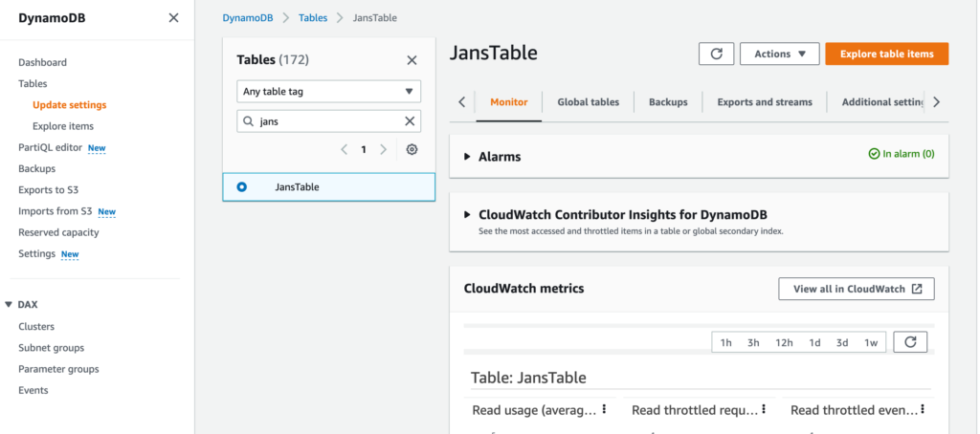Set metrics time range to 3d
Viewport: 980px width, 434px height.
(842, 342)
